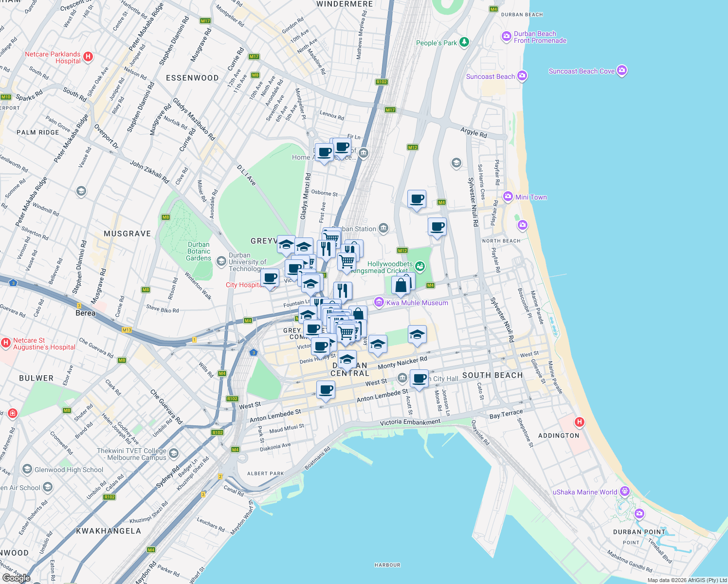Click the Durban City Hall building icon
The height and width of the screenshot is (584, 728).
pyautogui.click(x=402, y=377)
